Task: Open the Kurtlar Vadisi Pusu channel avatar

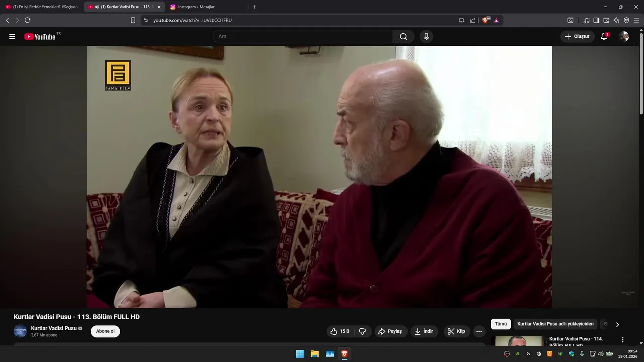Action: point(20,331)
